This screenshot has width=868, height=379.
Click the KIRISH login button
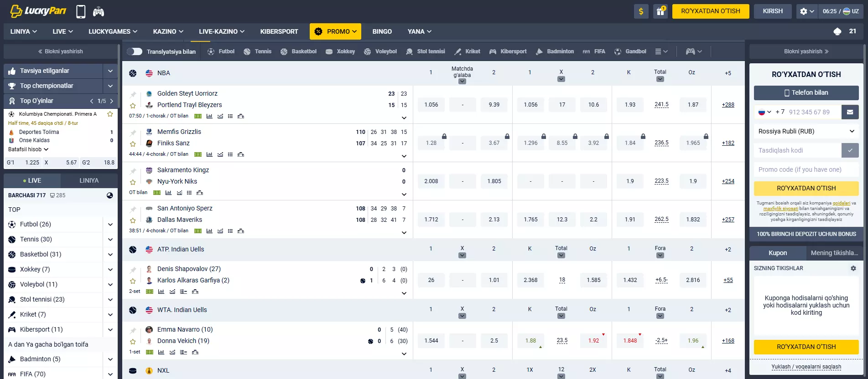772,11
